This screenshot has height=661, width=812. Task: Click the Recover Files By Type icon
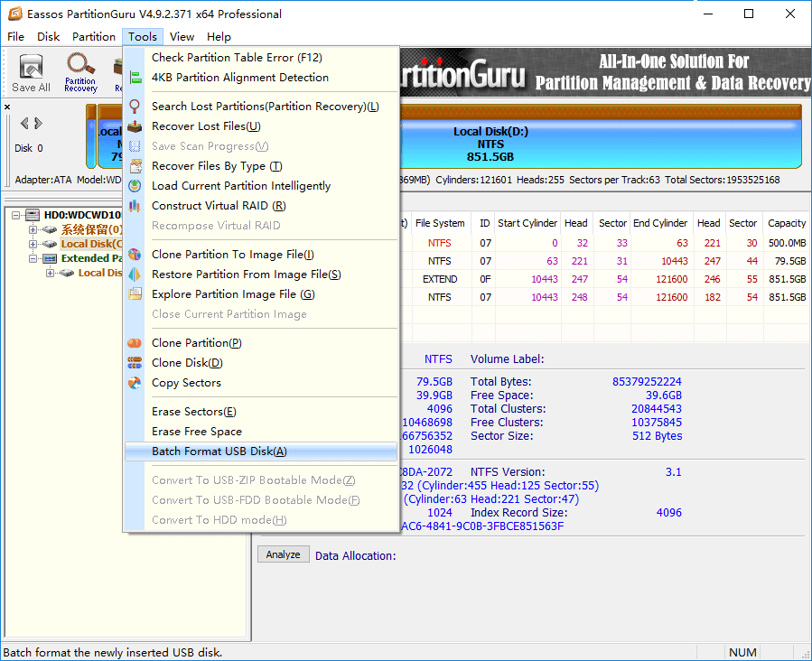[x=135, y=166]
